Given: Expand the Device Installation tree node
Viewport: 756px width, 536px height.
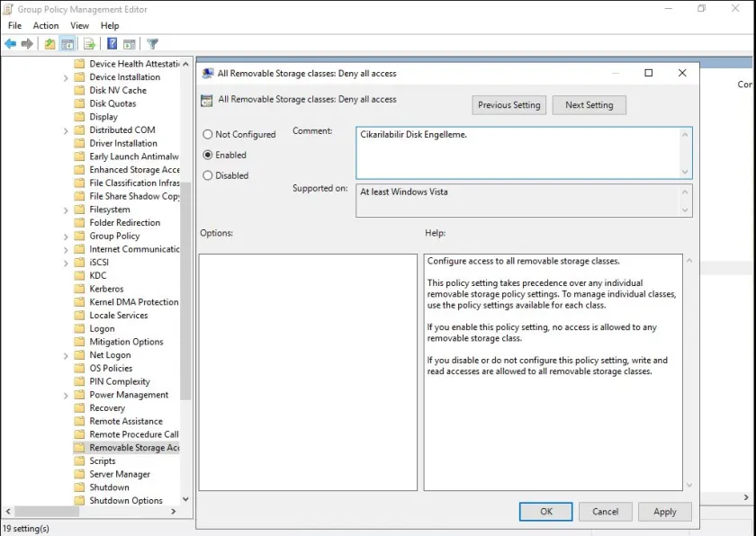Looking at the screenshot, I should (67, 77).
